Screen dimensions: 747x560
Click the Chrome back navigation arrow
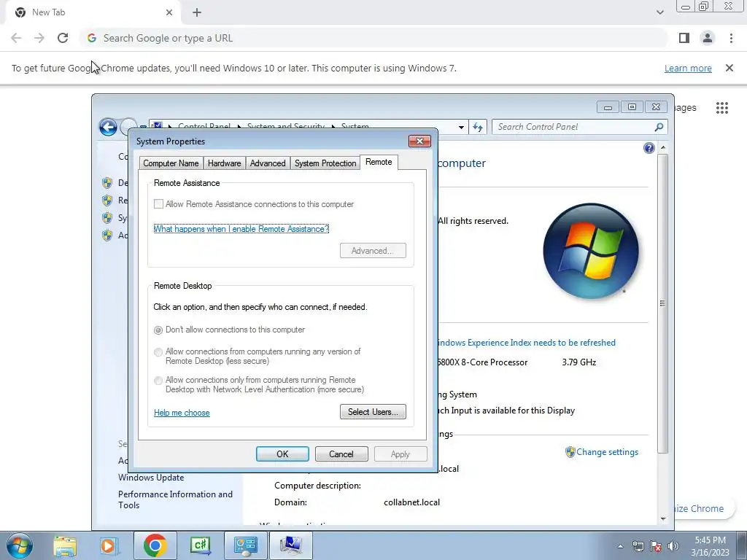click(x=16, y=38)
